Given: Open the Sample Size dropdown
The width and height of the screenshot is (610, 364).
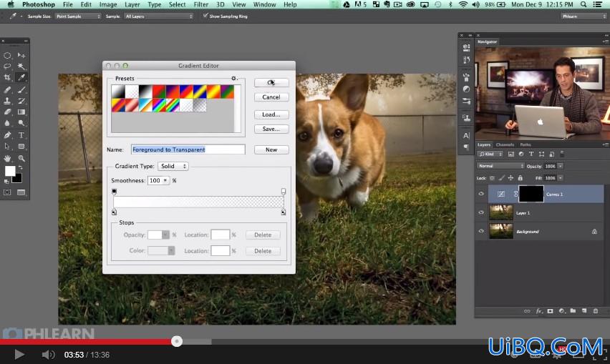Looking at the screenshot, I should [78, 16].
